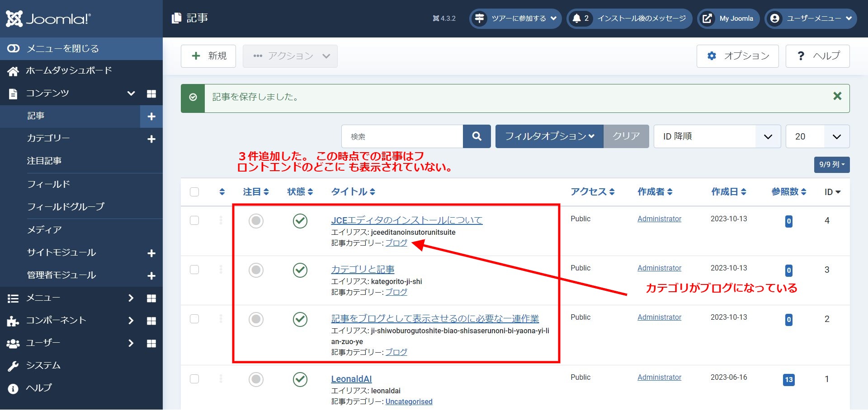
Task: Run search with the magnifier icon
Action: click(476, 136)
